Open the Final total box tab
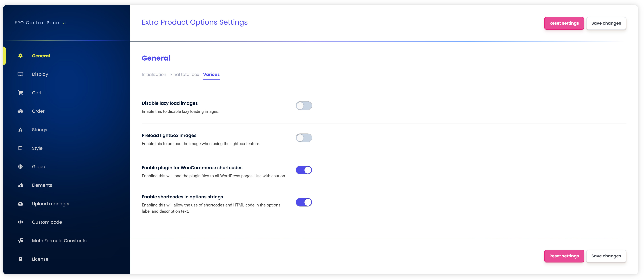Screen dimensions: 644x279 click(x=185, y=74)
